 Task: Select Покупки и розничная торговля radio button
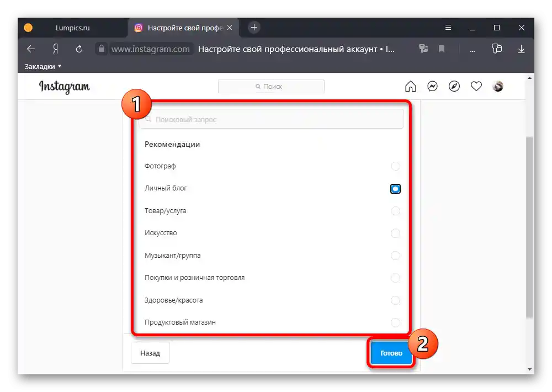click(x=395, y=278)
